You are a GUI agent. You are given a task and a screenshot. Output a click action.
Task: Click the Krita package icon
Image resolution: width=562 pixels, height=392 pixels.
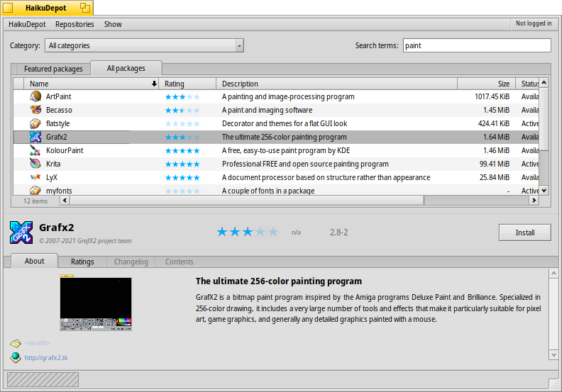pyautogui.click(x=35, y=164)
